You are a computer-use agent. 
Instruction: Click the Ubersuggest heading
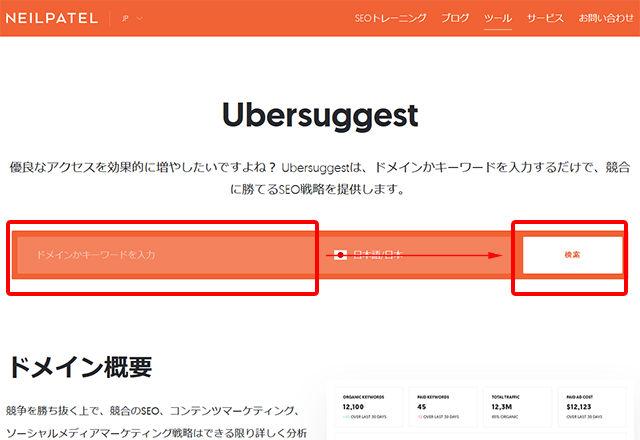tap(320, 115)
